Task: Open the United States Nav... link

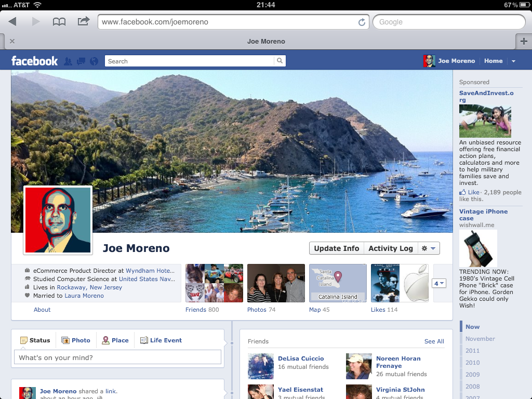Action: click(x=147, y=279)
